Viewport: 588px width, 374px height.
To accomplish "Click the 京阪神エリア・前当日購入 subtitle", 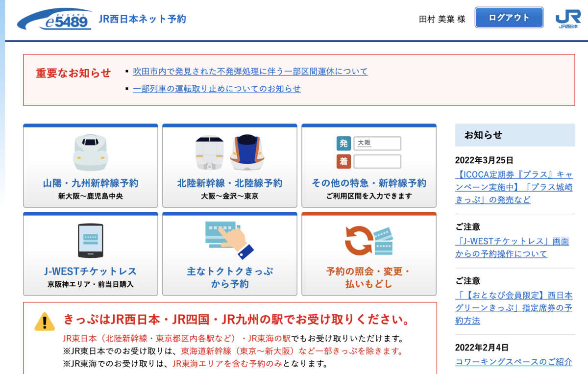I will [91, 284].
